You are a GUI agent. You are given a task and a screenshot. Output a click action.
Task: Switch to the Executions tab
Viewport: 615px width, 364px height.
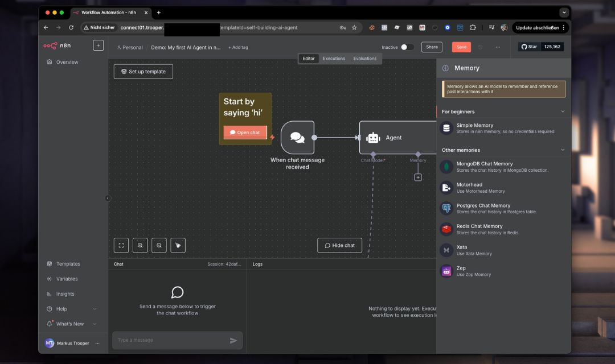tap(334, 59)
